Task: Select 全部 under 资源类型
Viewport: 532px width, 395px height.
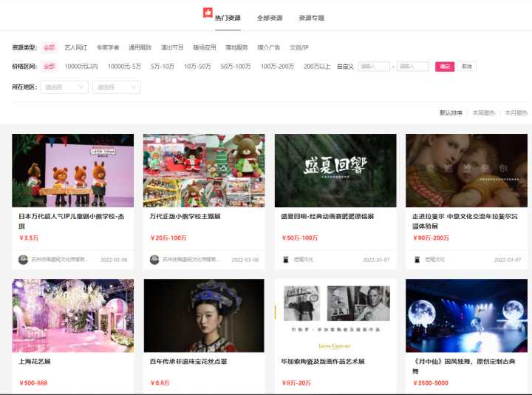Action: pos(50,47)
